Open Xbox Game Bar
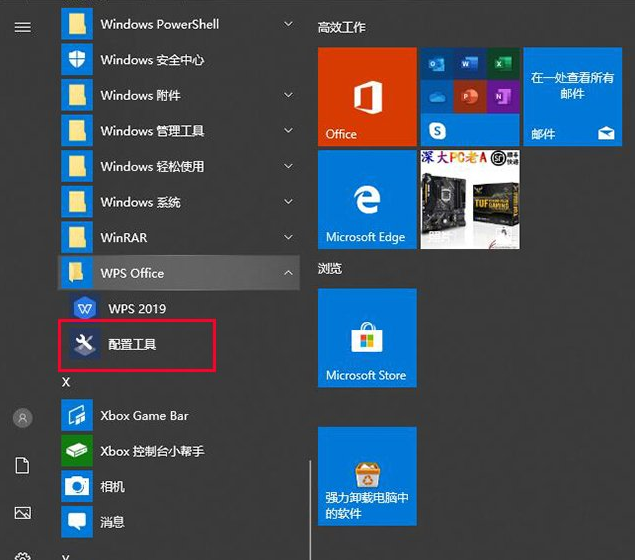 pyautogui.click(x=144, y=415)
